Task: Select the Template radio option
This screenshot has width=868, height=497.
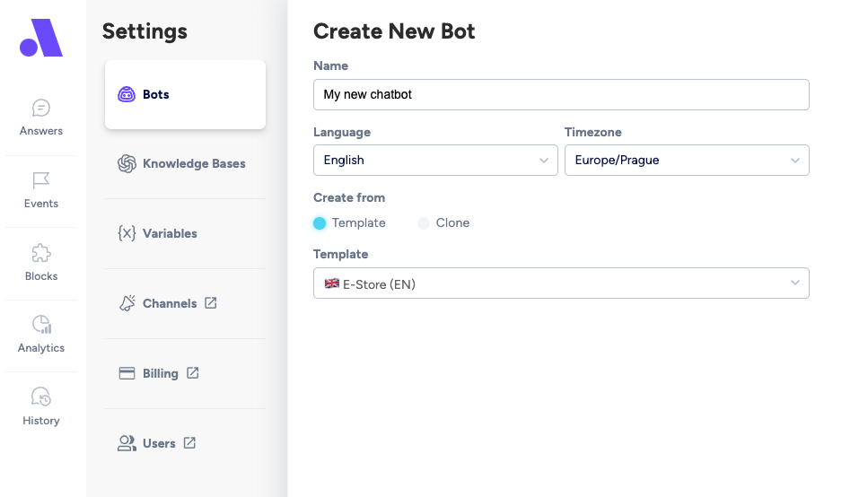Action: 320,223
